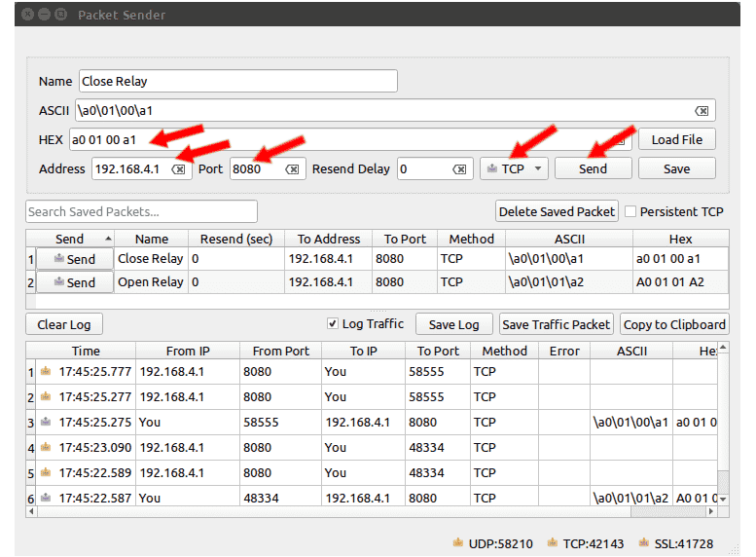Click the Clear Log button
The image size is (756, 557).
(x=64, y=324)
